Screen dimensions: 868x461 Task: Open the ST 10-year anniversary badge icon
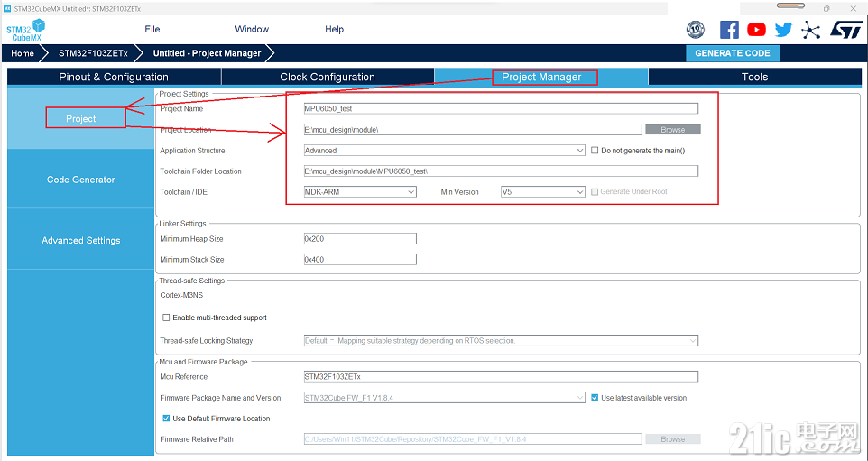point(696,30)
